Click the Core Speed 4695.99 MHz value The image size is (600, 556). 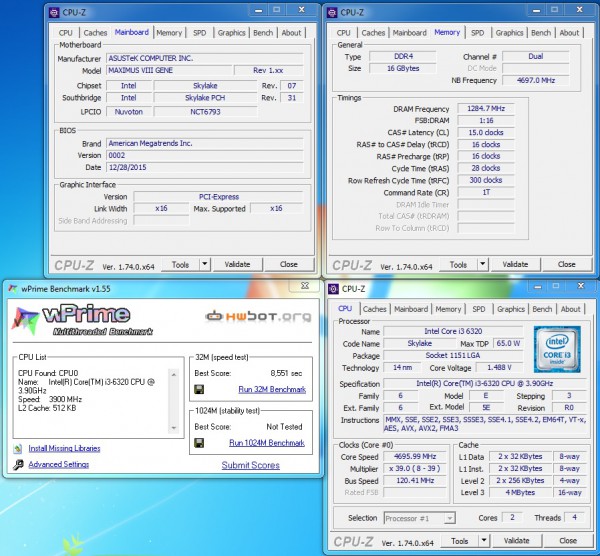point(415,457)
